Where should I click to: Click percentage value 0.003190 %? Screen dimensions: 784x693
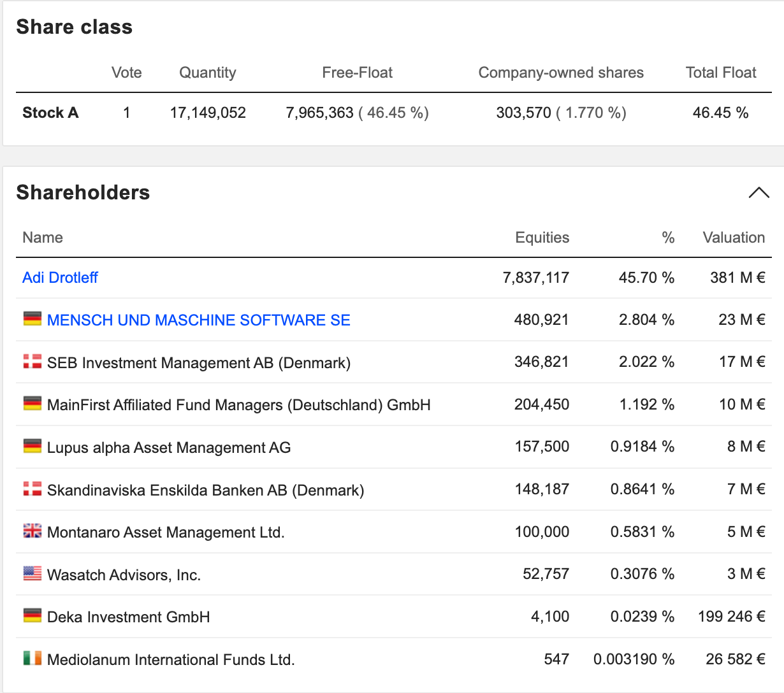(634, 659)
